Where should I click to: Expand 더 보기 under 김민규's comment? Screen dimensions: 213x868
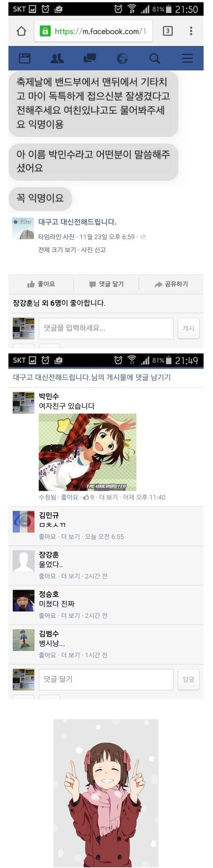pos(71,537)
